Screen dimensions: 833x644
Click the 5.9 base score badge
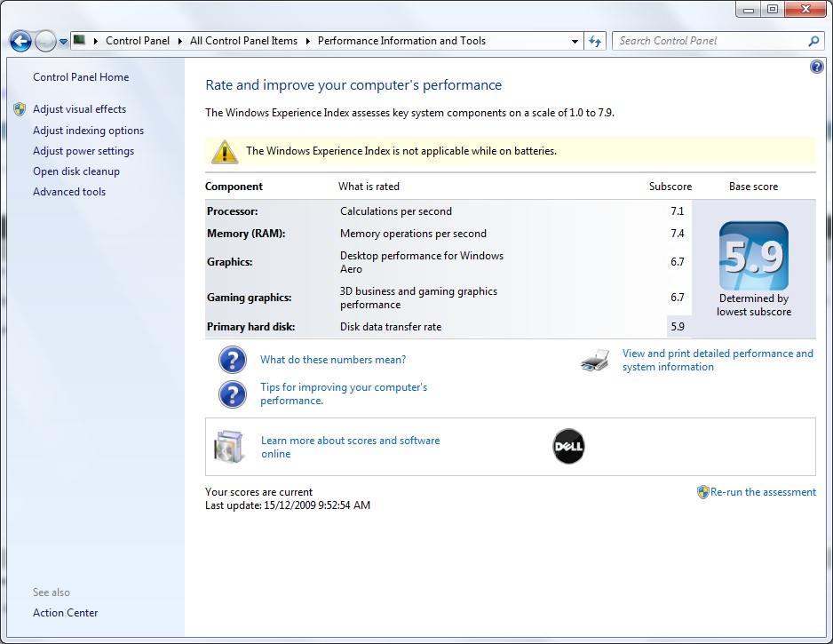tap(754, 256)
